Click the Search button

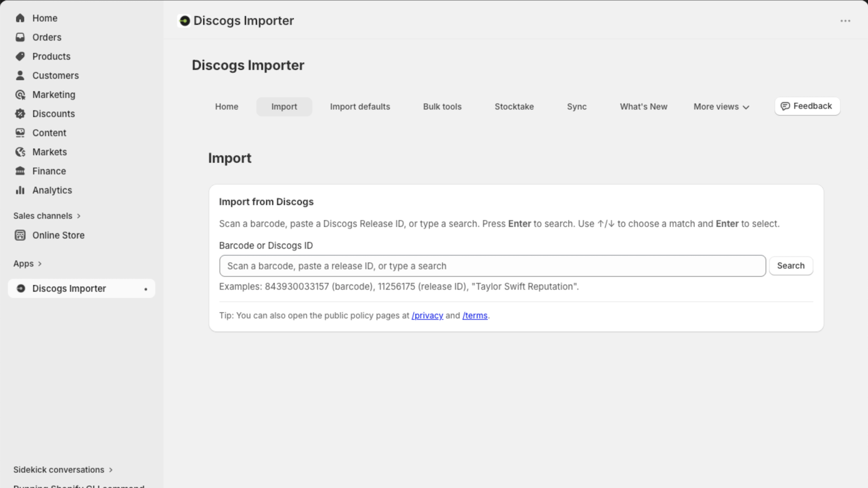(791, 266)
